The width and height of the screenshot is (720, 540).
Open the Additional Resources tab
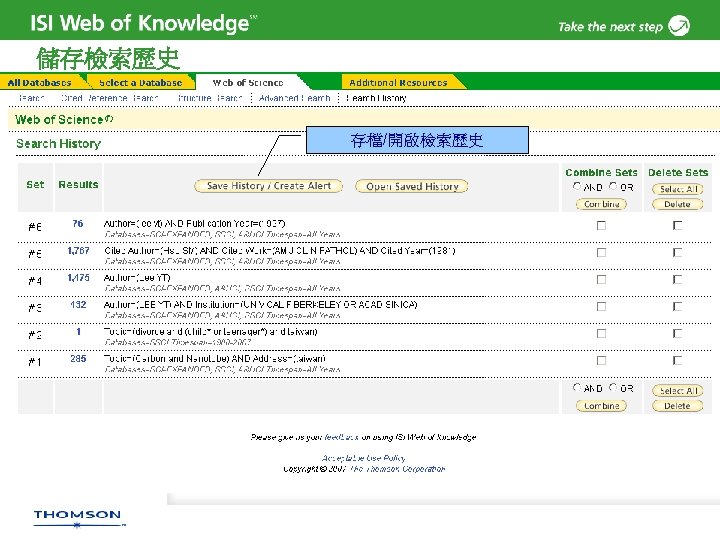(398, 83)
